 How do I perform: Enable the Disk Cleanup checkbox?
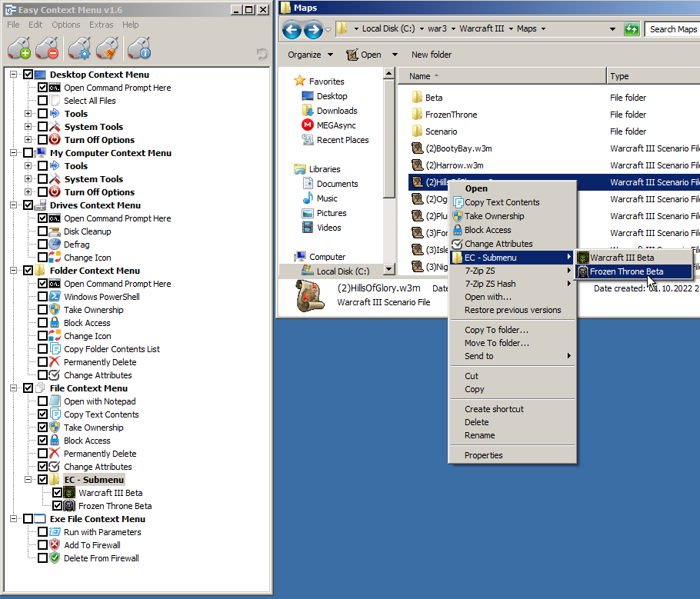click(x=43, y=231)
